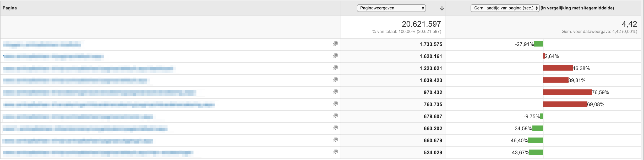Image resolution: width=644 pixels, height=160 pixels.
Task: Open the Paginaweergaven metric dropdown
Action: coord(391,8)
